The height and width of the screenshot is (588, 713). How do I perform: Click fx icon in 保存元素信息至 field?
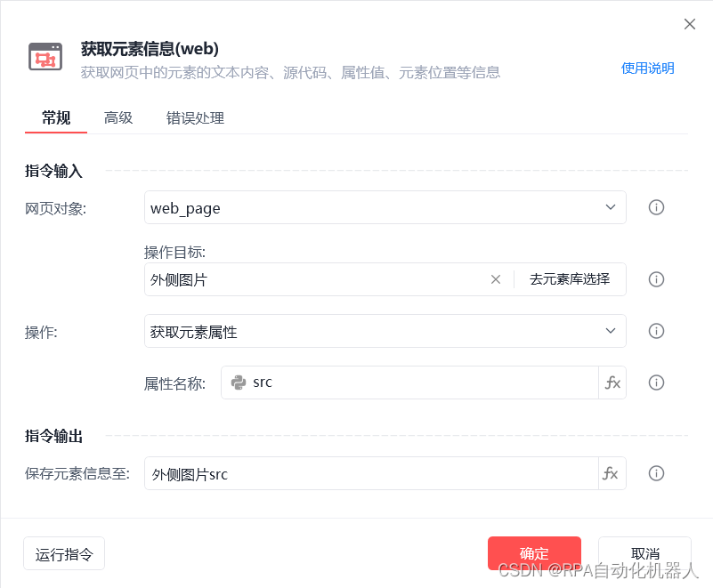612,473
